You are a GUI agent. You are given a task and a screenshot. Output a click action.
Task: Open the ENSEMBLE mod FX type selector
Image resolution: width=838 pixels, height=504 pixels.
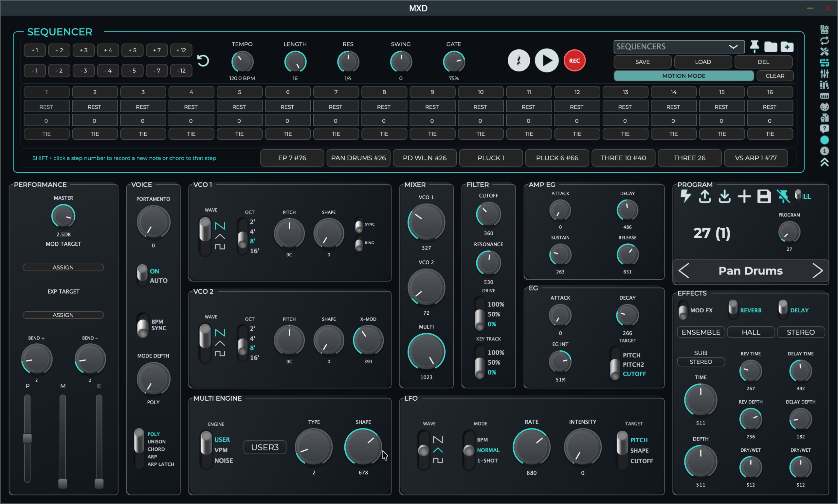[701, 332]
